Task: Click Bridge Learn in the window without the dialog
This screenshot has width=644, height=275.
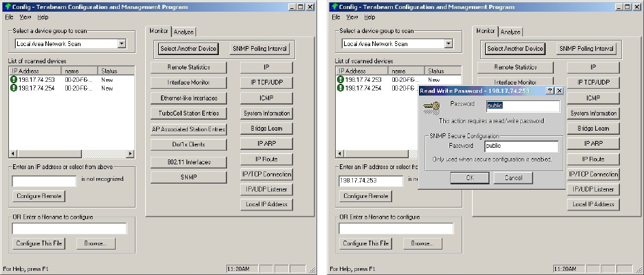Action: click(x=266, y=129)
